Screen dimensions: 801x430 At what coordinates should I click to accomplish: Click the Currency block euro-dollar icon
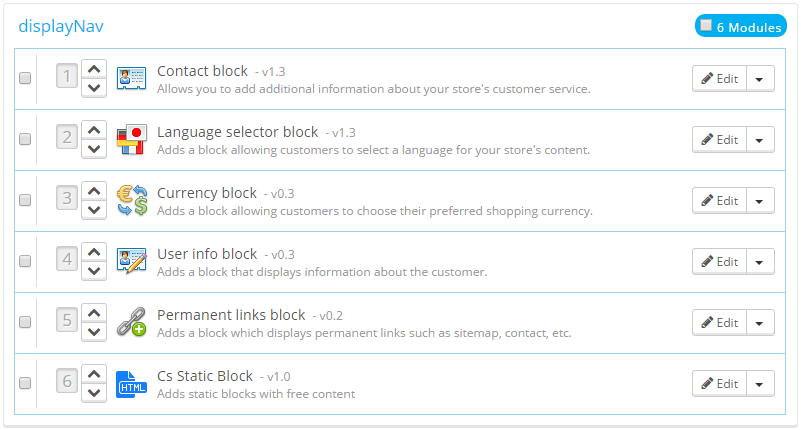(132, 200)
